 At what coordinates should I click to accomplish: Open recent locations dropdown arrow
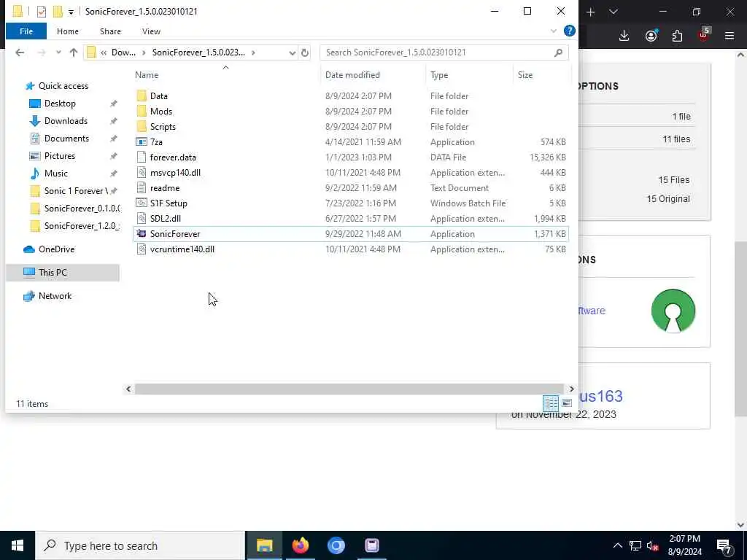[58, 52]
